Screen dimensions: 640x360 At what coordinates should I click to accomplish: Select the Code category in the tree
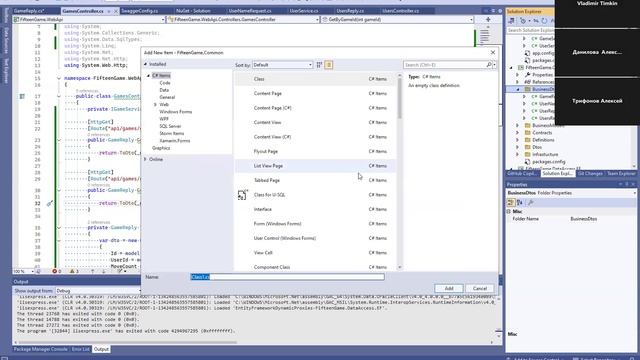pos(164,83)
